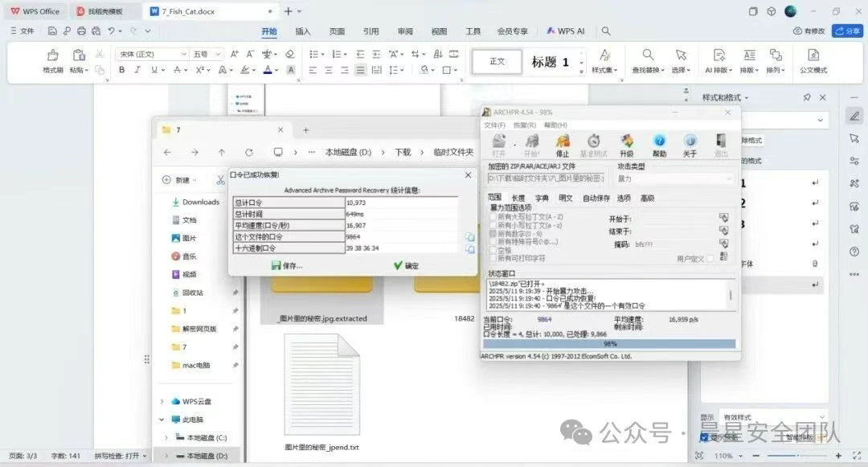Viewport: 868px width, 467px height.
Task: Click the ARCHPR 升级 (Upgrade) icon
Action: click(626, 144)
